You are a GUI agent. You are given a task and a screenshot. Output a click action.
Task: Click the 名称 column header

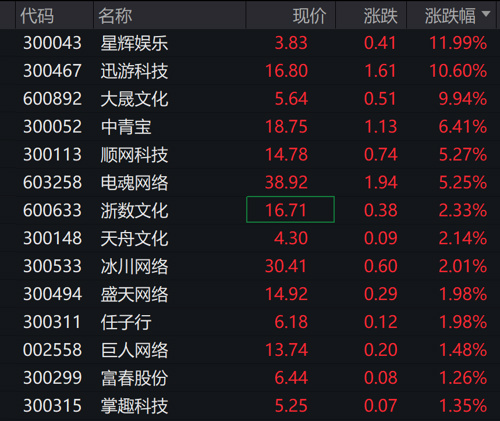pyautogui.click(x=115, y=16)
